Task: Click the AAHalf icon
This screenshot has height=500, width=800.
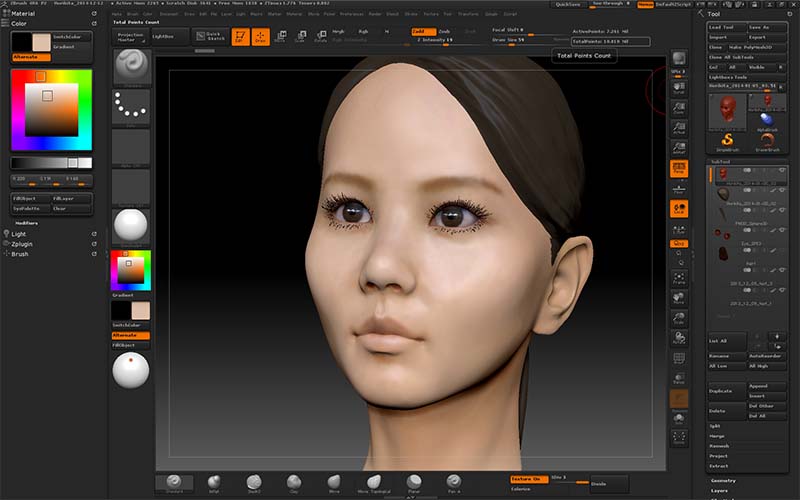Action: pyautogui.click(x=679, y=148)
